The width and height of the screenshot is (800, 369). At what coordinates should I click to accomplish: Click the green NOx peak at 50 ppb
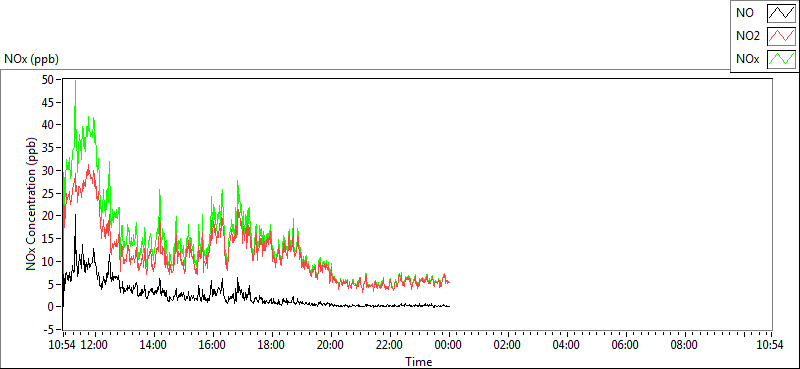click(76, 81)
